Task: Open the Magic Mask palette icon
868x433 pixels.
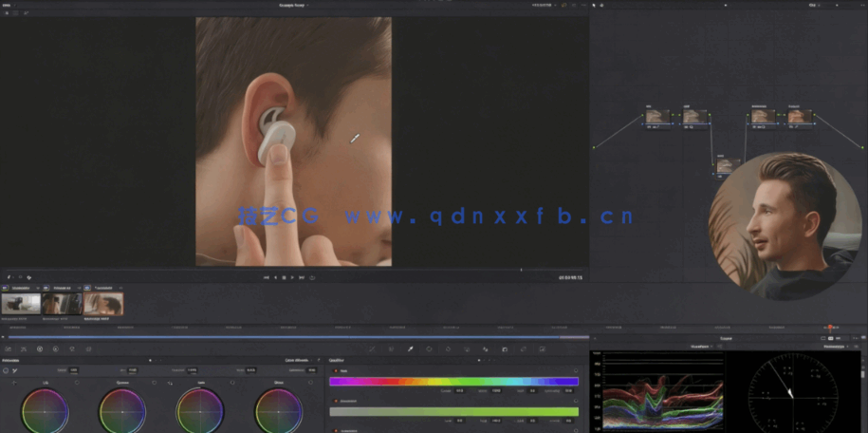Action: click(x=467, y=349)
